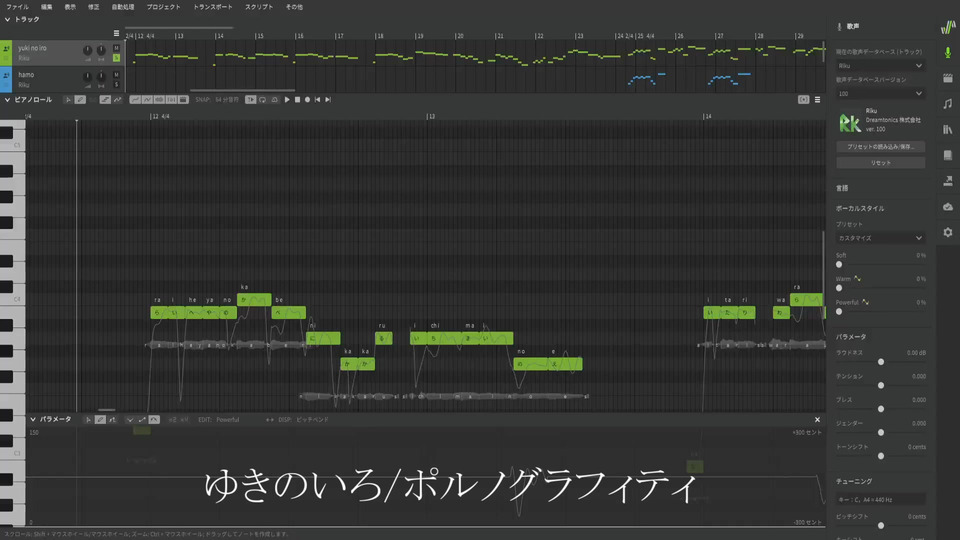The width and height of the screenshot is (960, 540).
Task: Open the database version 100 dropdown
Action: (880, 94)
